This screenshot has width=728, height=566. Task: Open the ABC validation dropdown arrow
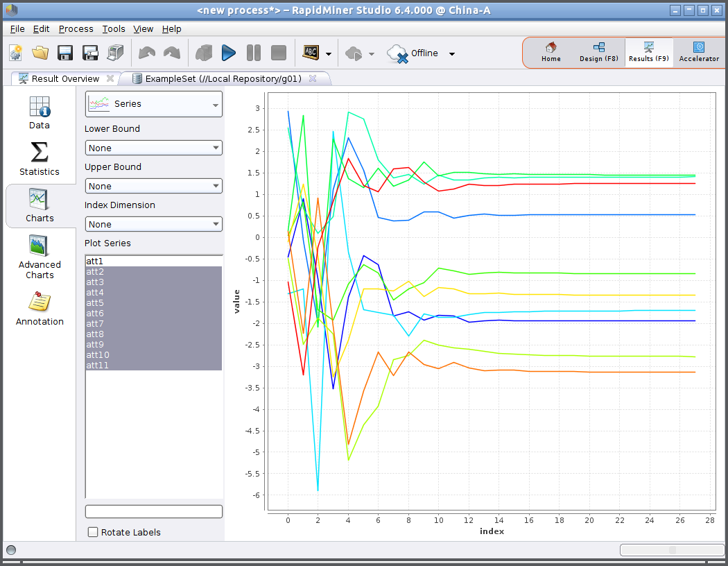point(329,54)
